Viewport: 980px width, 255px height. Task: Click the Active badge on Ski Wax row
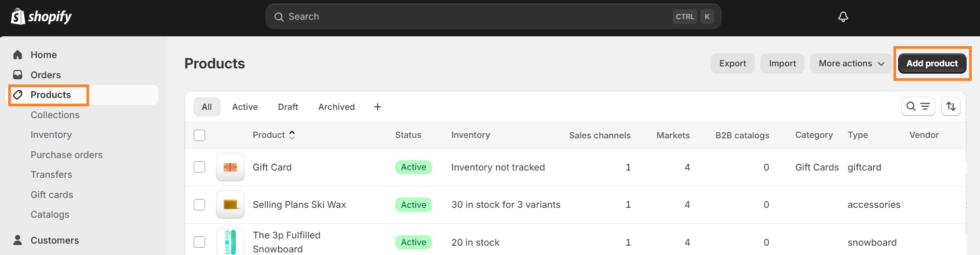coord(413,204)
